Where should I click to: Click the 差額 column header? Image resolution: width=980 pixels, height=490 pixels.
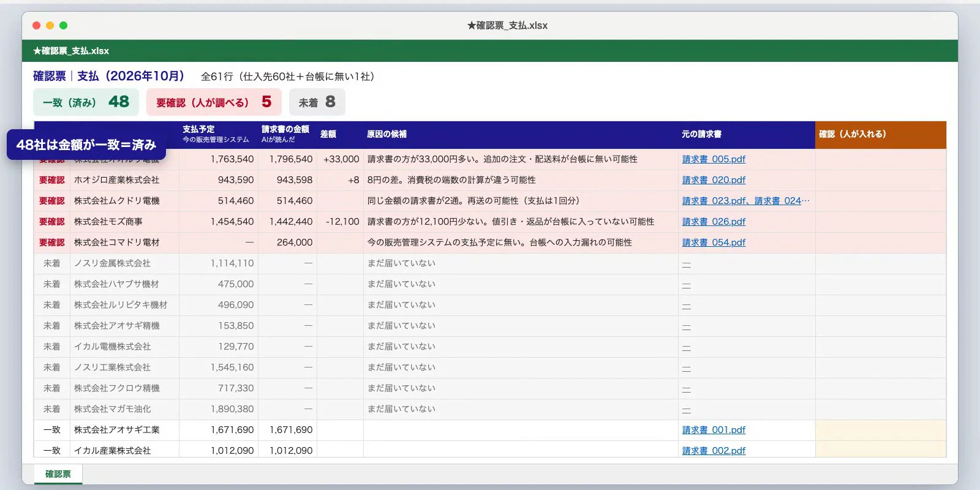coord(340,134)
